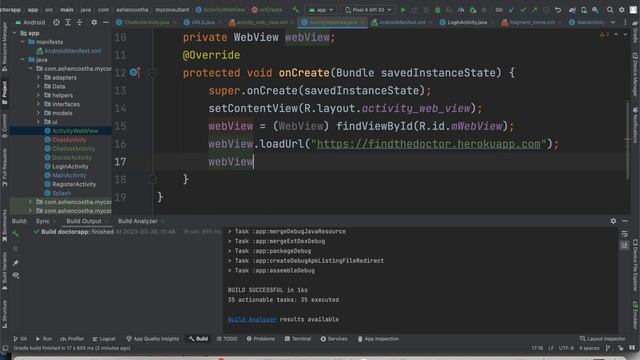Click the eye filter icon in Build panel

16,276
